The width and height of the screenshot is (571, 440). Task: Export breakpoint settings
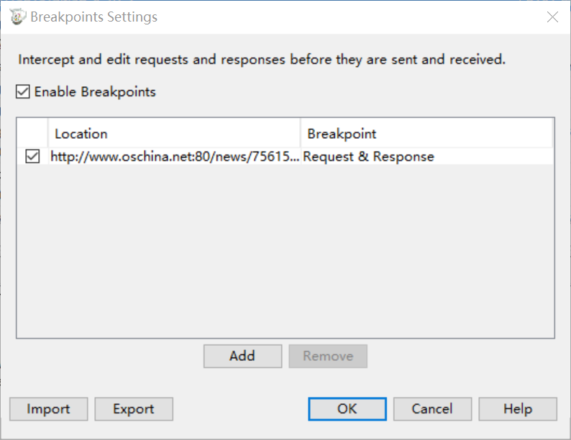134,409
